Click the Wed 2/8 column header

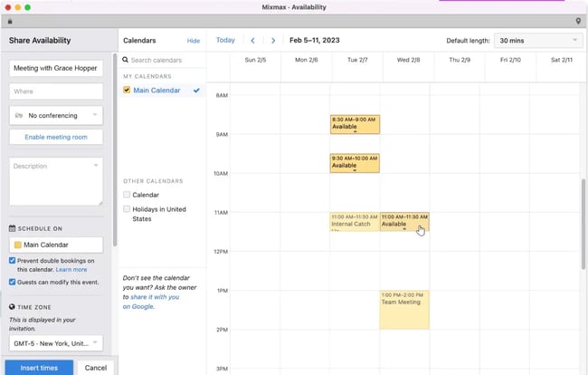(x=408, y=60)
